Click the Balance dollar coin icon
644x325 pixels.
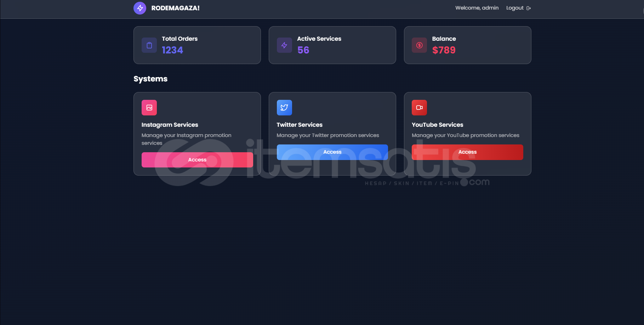419,45
